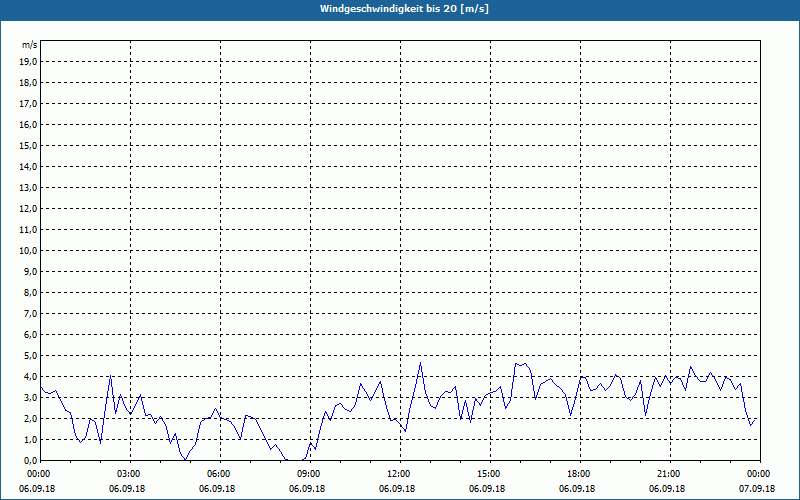Viewport: 800px width, 500px height.
Task: Select the 2,0 y-axis label
Action: pyautogui.click(x=30, y=418)
